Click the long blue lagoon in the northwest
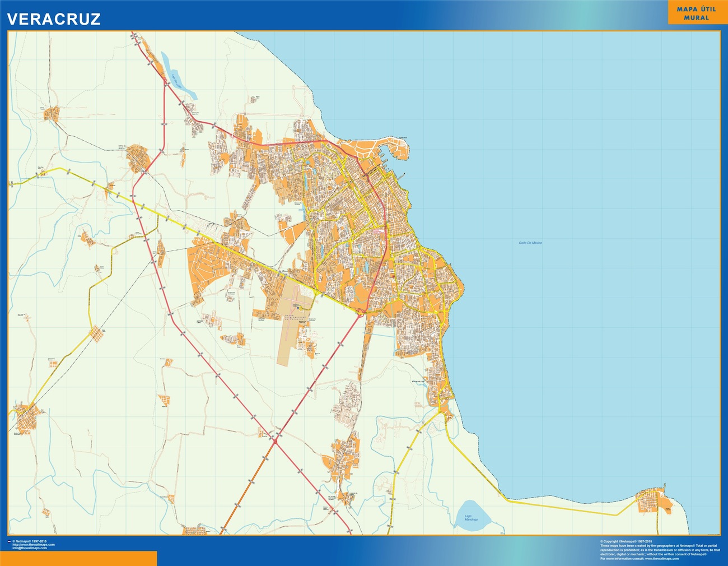Screen dimensions: 728x566 (178, 77)
